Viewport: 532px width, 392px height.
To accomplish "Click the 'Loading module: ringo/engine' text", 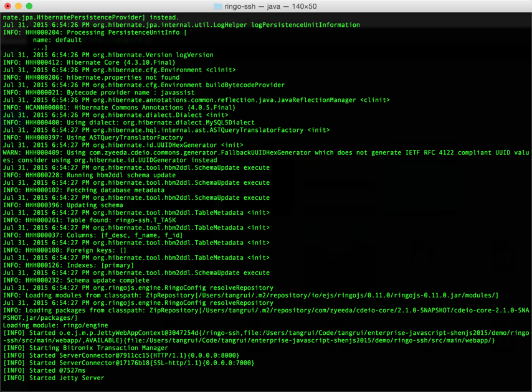I will coord(55,325).
